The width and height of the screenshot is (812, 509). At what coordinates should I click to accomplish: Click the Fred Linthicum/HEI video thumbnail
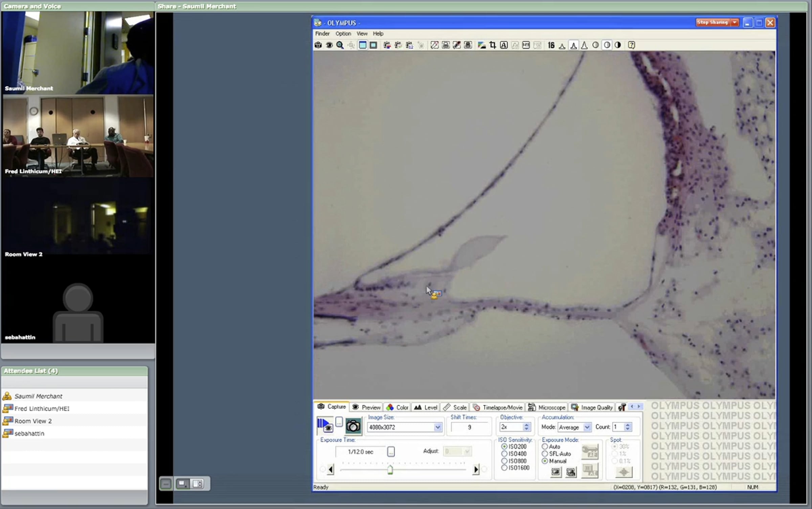pyautogui.click(x=78, y=136)
